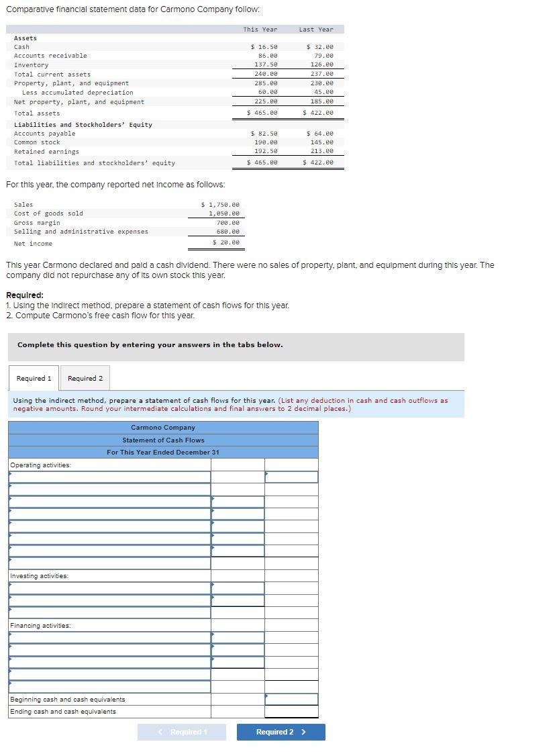Open the third line-item dropdown under Financing activities

107,660
